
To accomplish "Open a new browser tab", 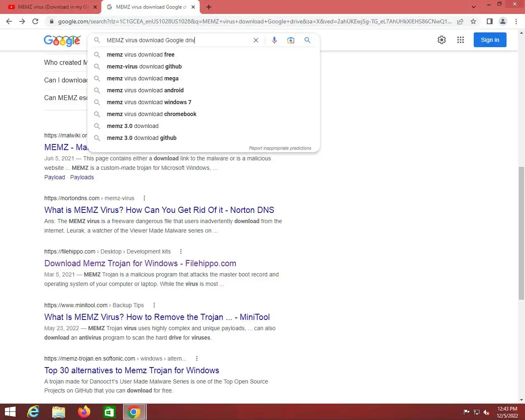I will pyautogui.click(x=209, y=7).
